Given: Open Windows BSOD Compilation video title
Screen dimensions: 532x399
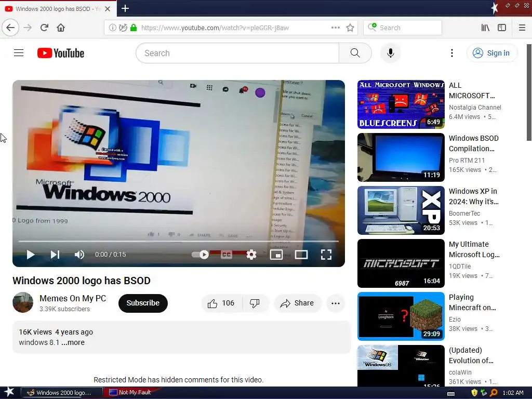Looking at the screenshot, I should point(474,143).
